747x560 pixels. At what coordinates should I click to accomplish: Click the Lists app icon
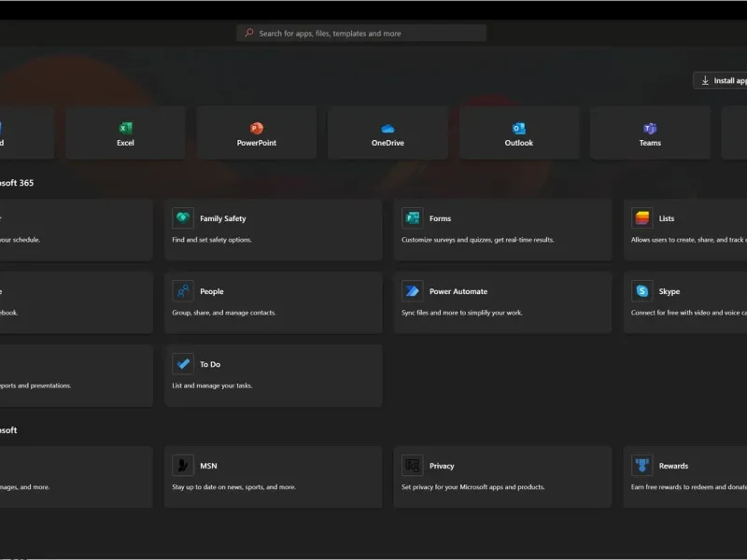click(641, 218)
